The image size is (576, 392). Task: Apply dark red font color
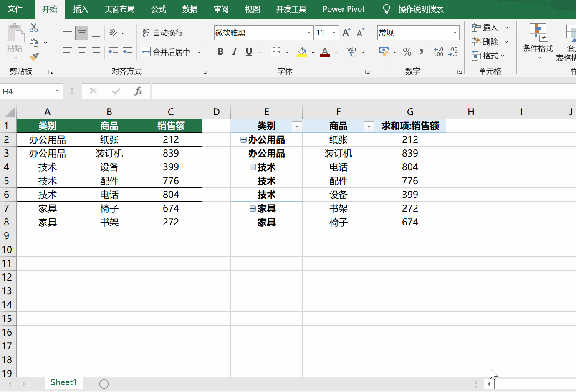coord(325,52)
